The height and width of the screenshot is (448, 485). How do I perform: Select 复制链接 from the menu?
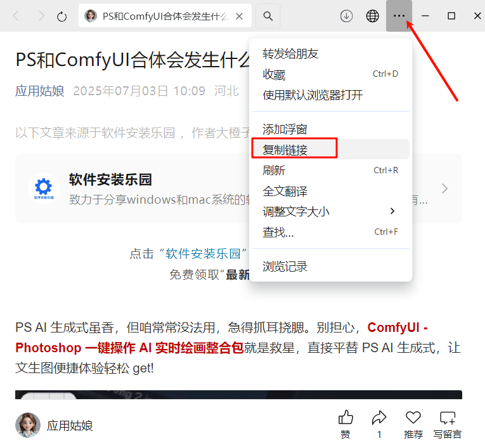285,149
